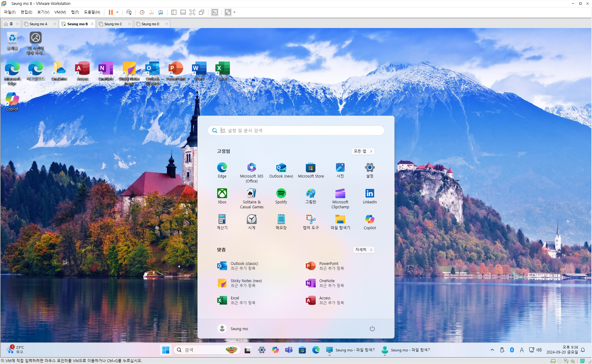Take a snapshot of this VM
592x364 pixels.
142,12
